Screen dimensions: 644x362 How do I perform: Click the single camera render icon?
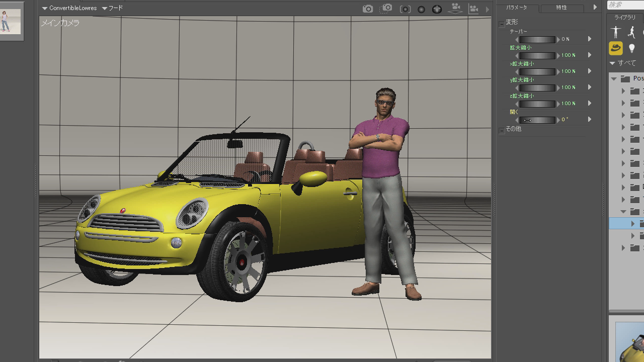(368, 9)
